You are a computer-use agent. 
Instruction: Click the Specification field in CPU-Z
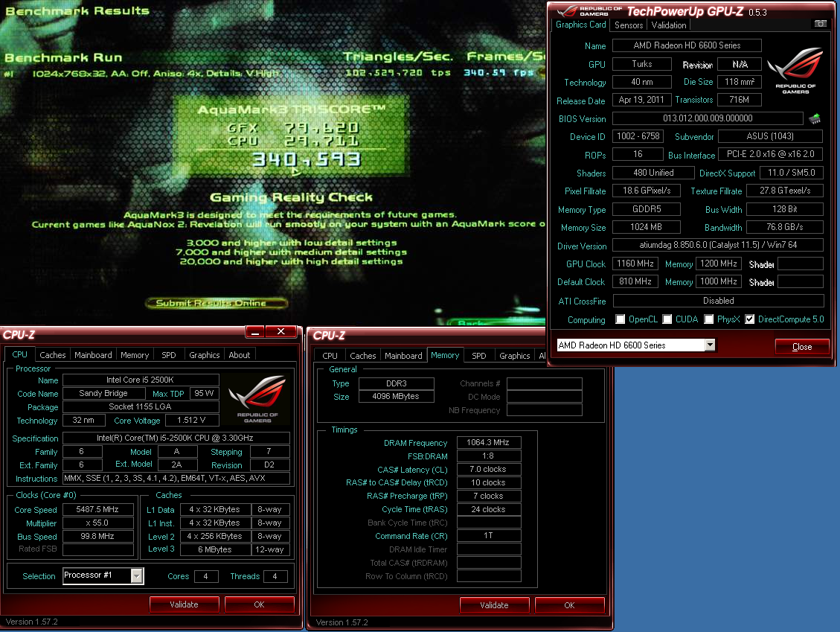pos(176,438)
